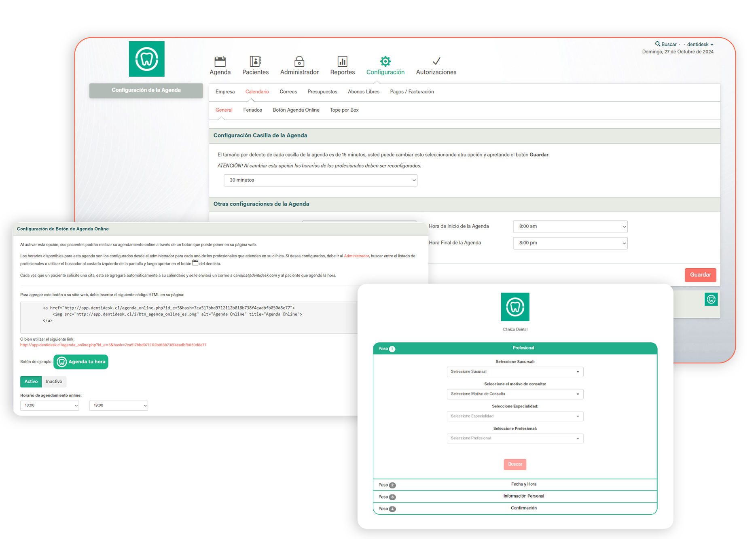Click the Administrador padlock icon
756x539 pixels.
(x=299, y=62)
